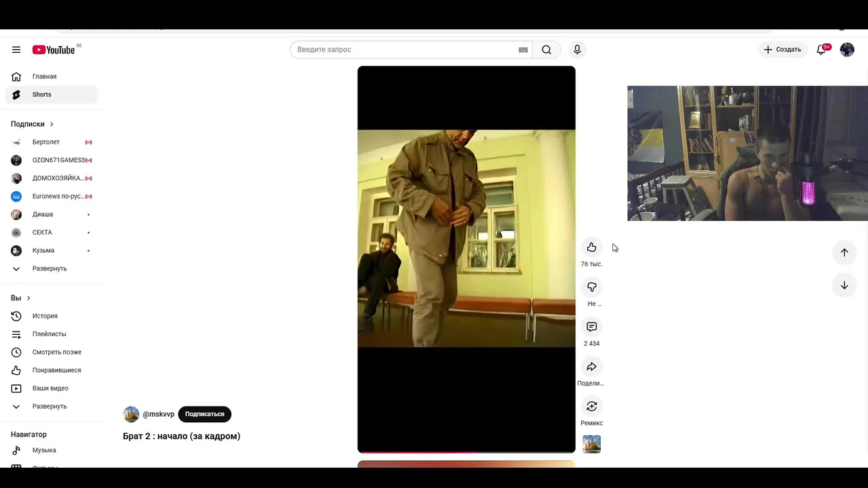This screenshot has height=488, width=868.
Task: Click the Создать button
Action: [783, 49]
